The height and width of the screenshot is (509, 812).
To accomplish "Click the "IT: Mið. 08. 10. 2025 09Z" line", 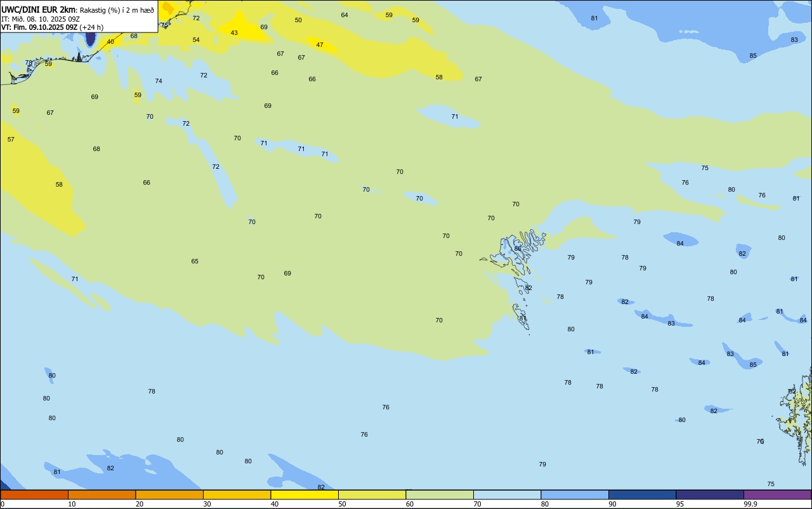I will click(x=40, y=19).
